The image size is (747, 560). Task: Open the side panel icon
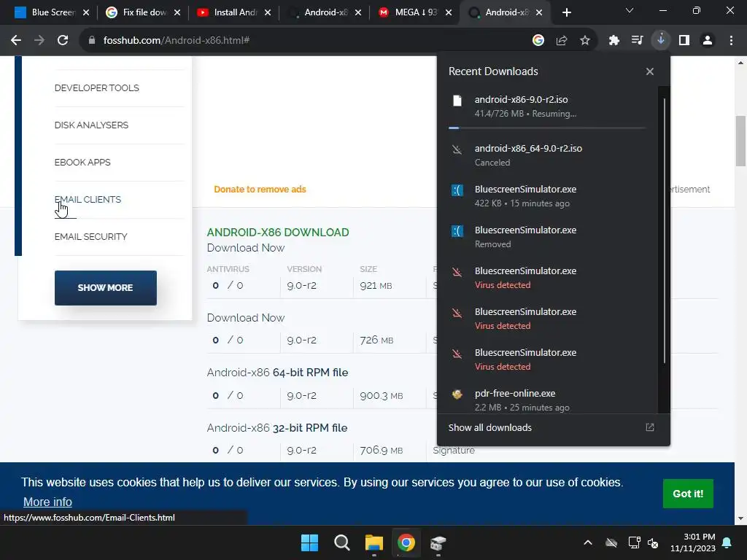point(684,41)
